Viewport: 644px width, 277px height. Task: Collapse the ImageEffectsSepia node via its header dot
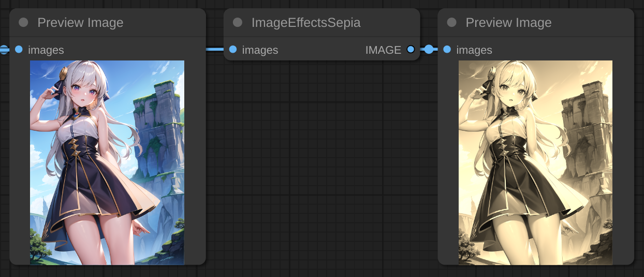(238, 23)
